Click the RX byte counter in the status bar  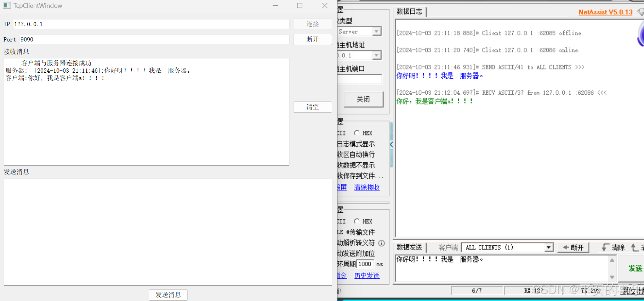point(533,291)
